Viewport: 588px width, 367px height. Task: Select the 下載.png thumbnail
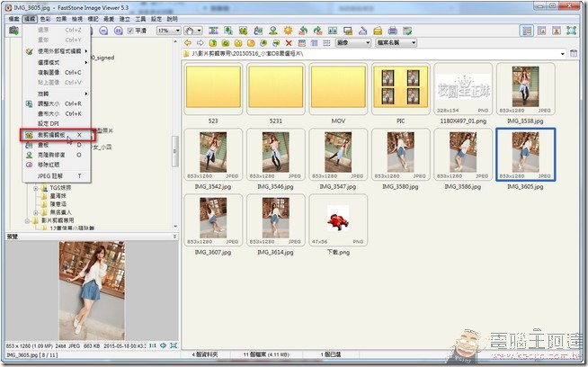pos(338,220)
